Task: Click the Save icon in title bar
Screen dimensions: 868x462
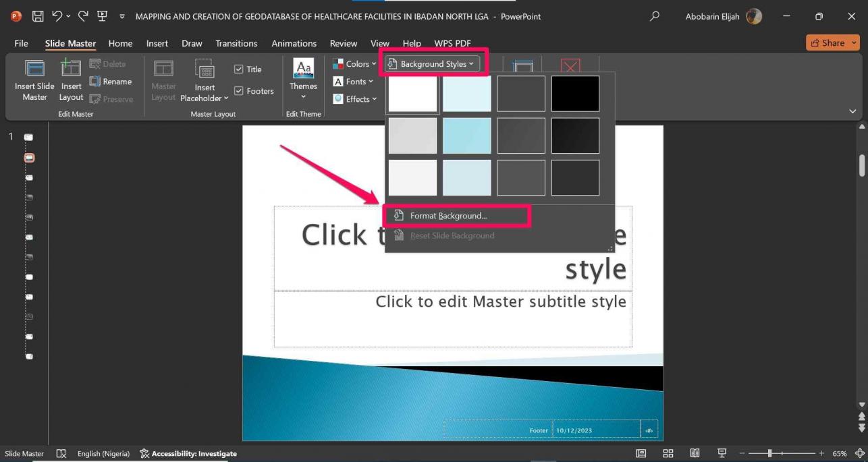Action: point(38,16)
